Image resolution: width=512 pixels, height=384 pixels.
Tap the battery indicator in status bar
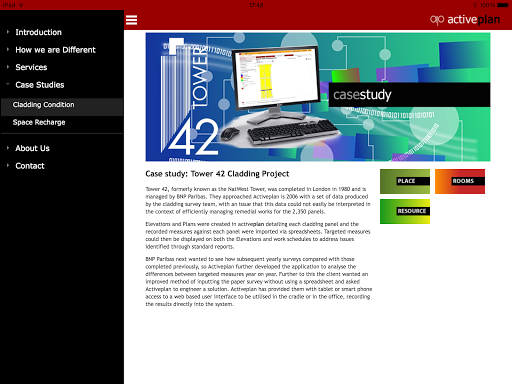click(503, 5)
